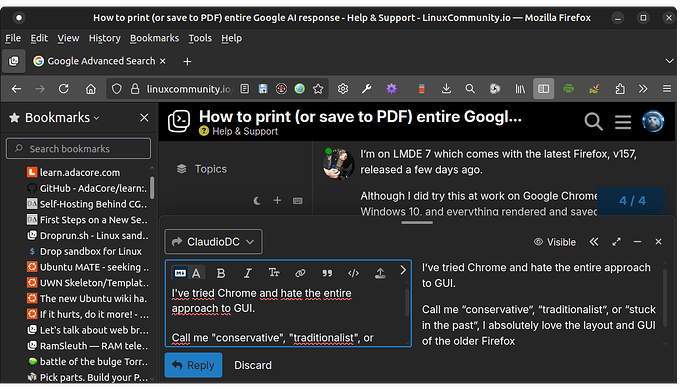
Task: Click the purple gear extension icon
Action: pos(391,89)
